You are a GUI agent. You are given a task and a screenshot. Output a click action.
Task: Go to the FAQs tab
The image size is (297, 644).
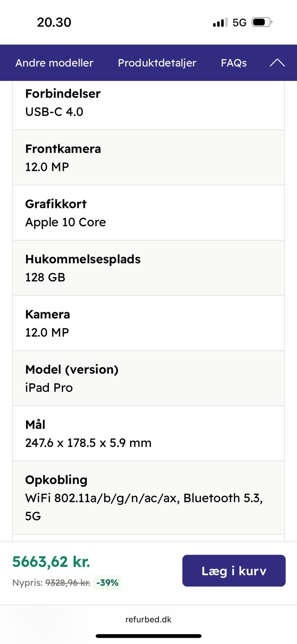(x=234, y=63)
